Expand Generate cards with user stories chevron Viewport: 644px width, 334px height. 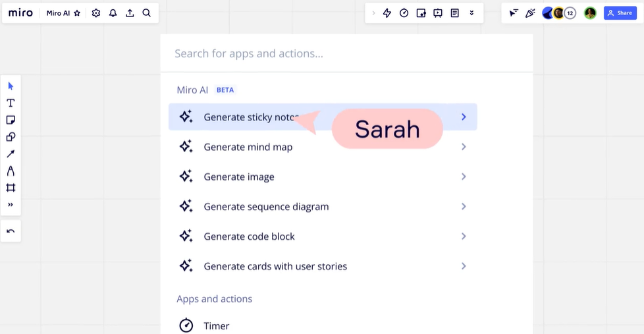pos(464,266)
